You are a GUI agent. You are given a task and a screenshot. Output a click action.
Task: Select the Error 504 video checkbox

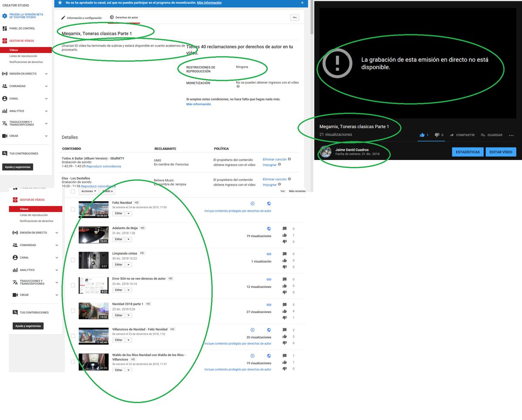pos(73,285)
